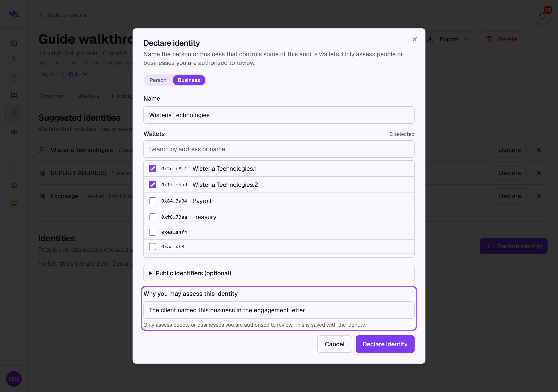The height and width of the screenshot is (392, 558).
Task: Open the alerts bell sidebar icon
Action: 14,78
